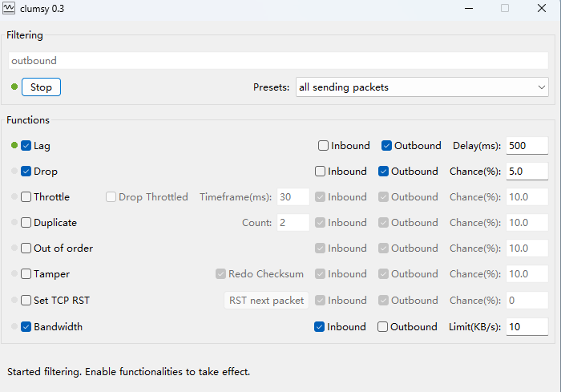Enable the Duplicate function checkbox

[26, 223]
